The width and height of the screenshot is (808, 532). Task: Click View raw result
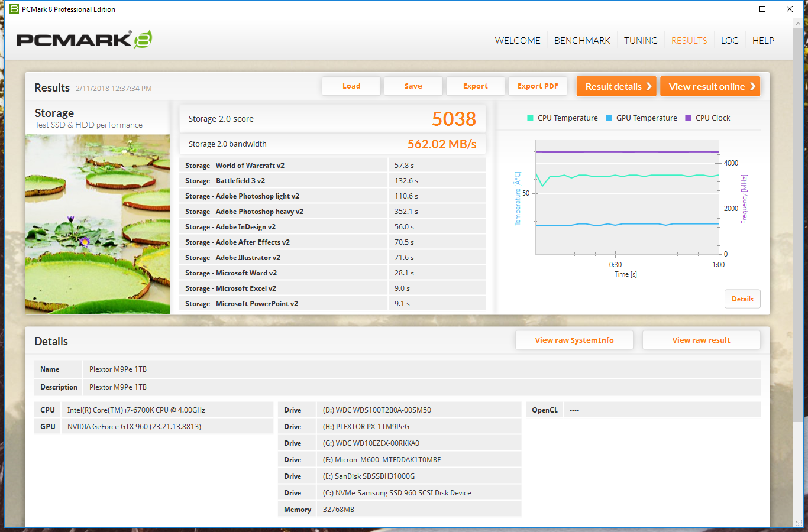(701, 340)
